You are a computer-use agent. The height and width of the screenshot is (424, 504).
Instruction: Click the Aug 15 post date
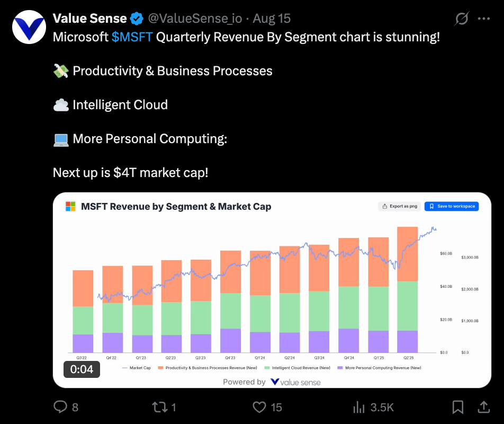tap(272, 19)
